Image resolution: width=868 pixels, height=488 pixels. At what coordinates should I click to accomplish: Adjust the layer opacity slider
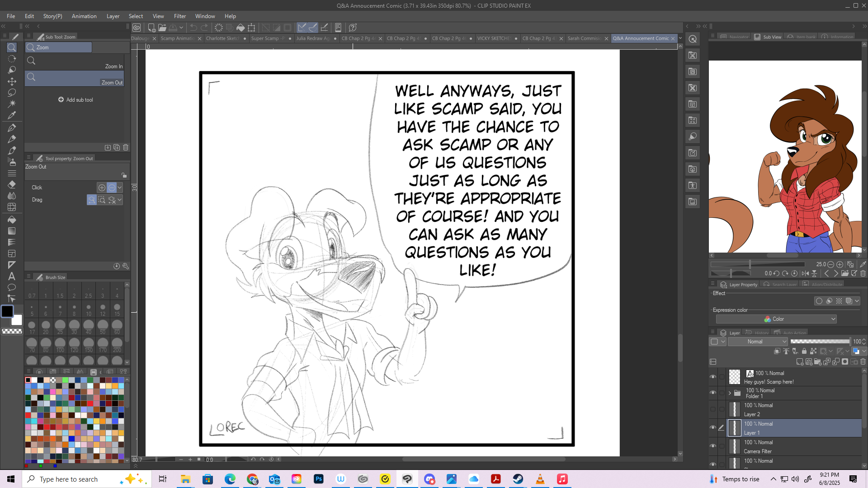coord(820,342)
